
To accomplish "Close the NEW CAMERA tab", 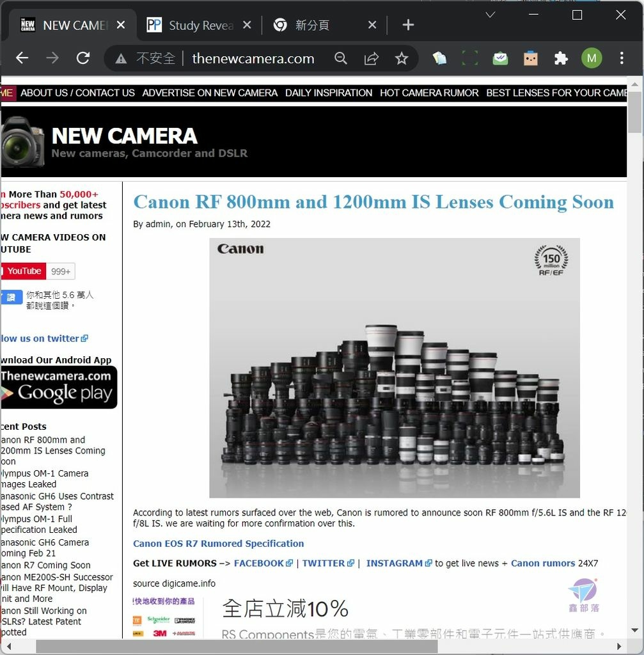I will click(x=121, y=25).
